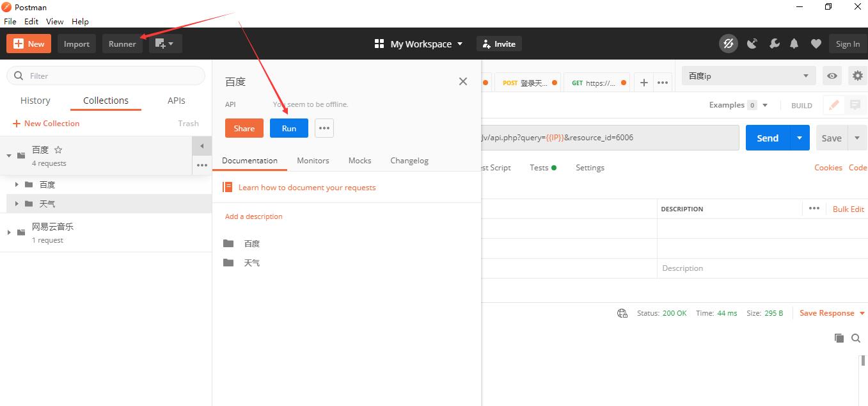Open the Import dialog
Screen dimensions: 868x406
pyautogui.click(x=77, y=44)
